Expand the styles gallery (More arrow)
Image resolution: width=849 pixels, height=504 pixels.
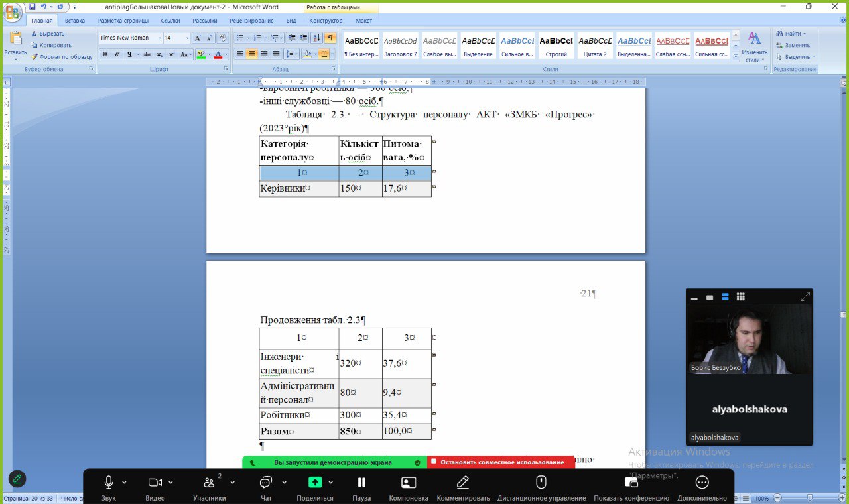(x=736, y=57)
